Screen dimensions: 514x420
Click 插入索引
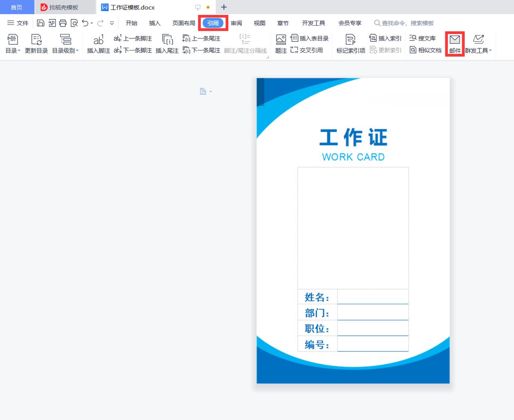(x=385, y=38)
